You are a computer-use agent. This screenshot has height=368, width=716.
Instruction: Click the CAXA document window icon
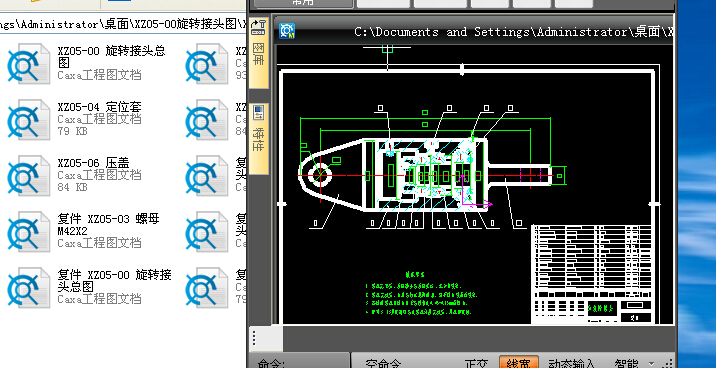point(287,31)
